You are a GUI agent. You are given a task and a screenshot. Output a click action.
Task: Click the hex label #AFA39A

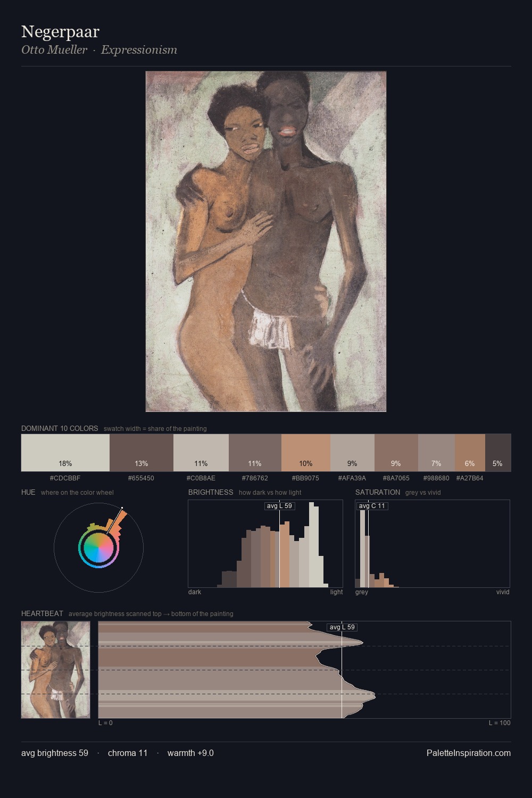pos(352,478)
